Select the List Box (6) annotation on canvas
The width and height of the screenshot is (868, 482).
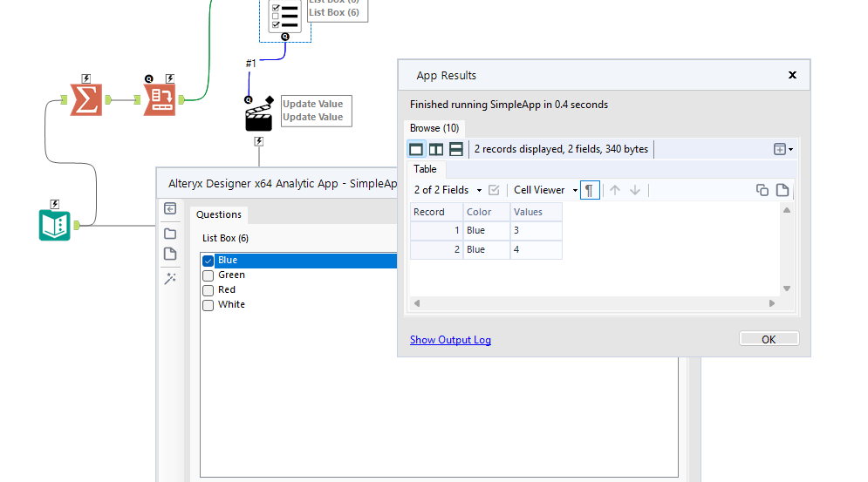point(338,10)
